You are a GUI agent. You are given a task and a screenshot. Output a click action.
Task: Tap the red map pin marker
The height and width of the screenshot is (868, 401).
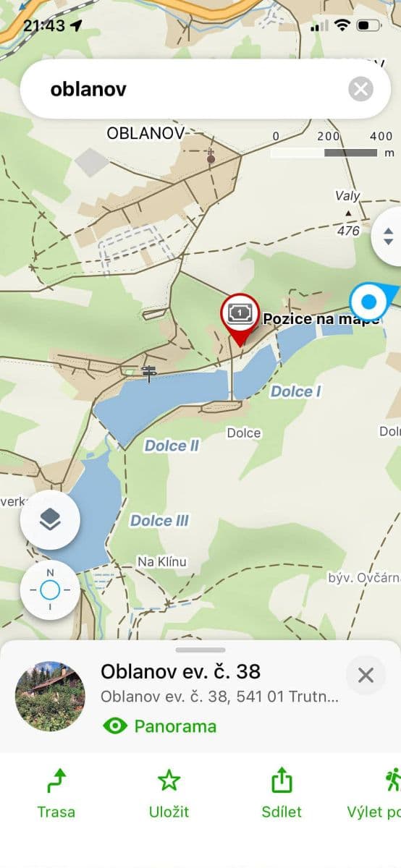click(240, 319)
